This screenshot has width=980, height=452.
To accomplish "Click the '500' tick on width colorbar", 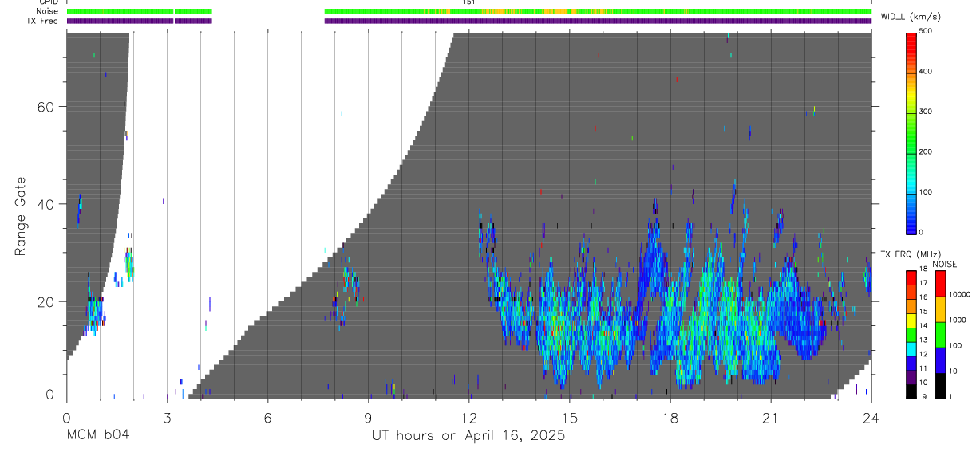I will pyautogui.click(x=927, y=31).
